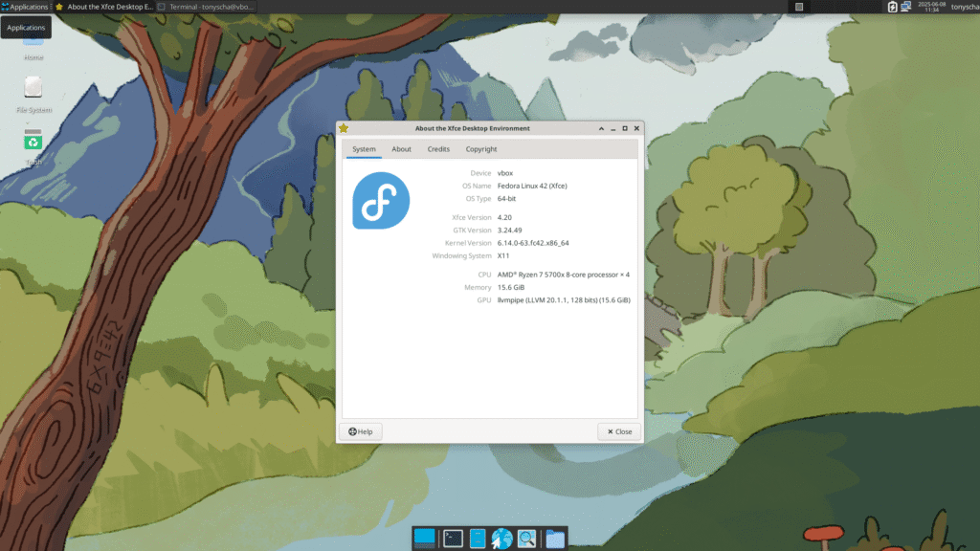Image resolution: width=980 pixels, height=551 pixels.
Task: Switch to the System tab
Action: (x=364, y=149)
